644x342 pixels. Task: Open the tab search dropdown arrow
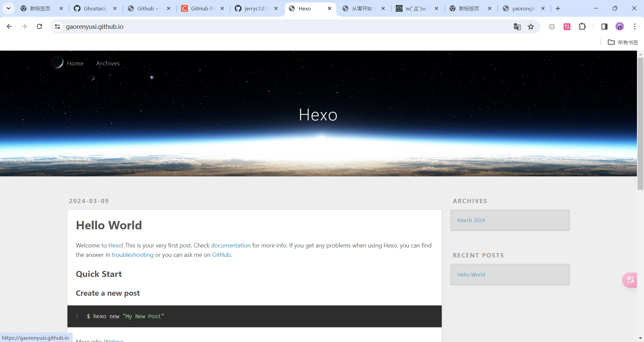tap(8, 8)
